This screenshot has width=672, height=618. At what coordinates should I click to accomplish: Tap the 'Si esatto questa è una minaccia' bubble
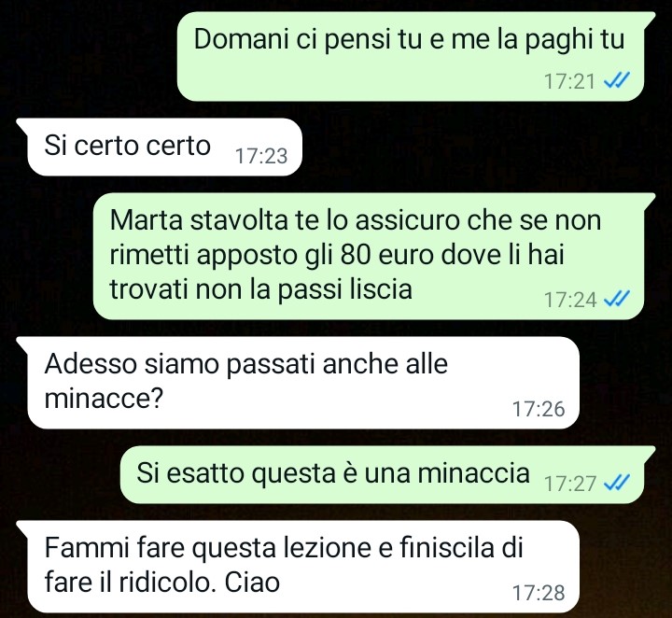pyautogui.click(x=383, y=475)
